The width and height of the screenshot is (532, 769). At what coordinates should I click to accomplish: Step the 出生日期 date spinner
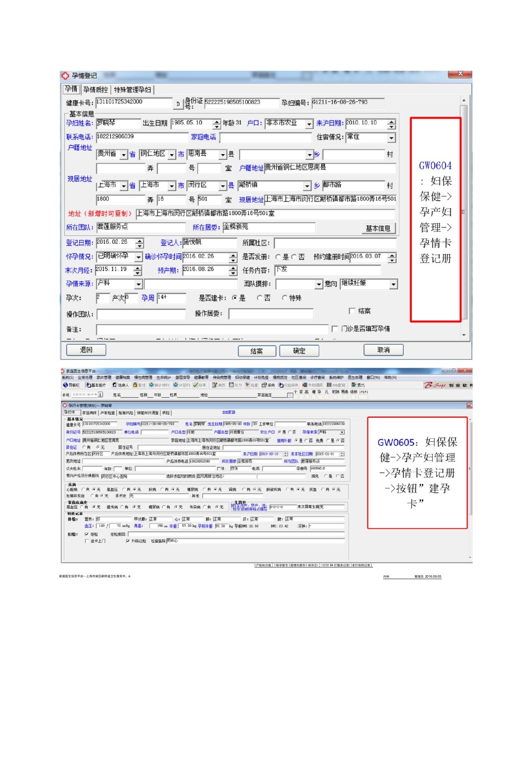click(216, 124)
